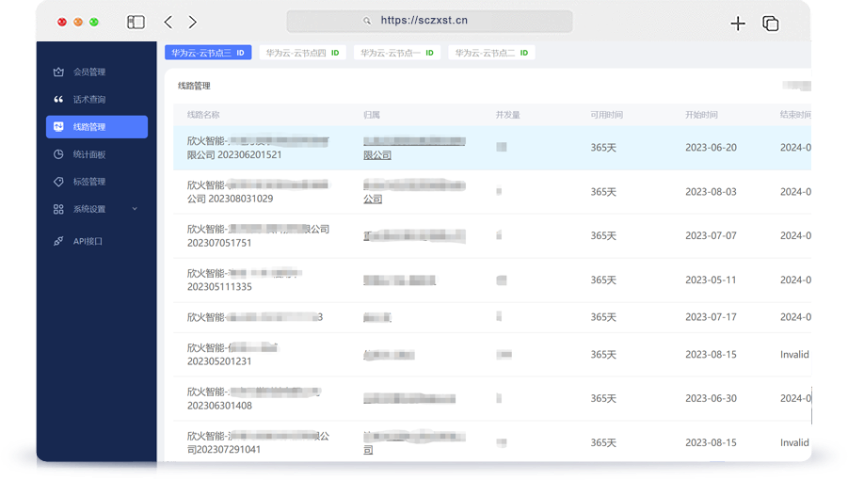Go forward using the right arrow

[193, 22]
